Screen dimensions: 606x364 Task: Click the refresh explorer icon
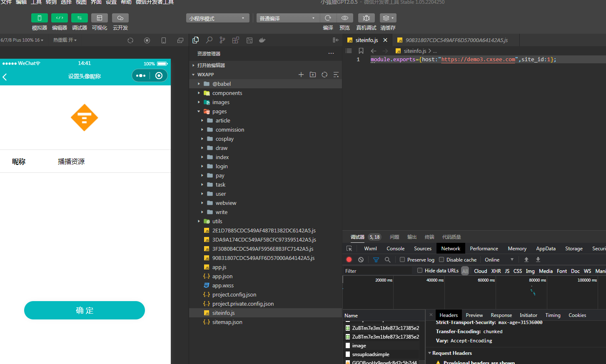[324, 75]
